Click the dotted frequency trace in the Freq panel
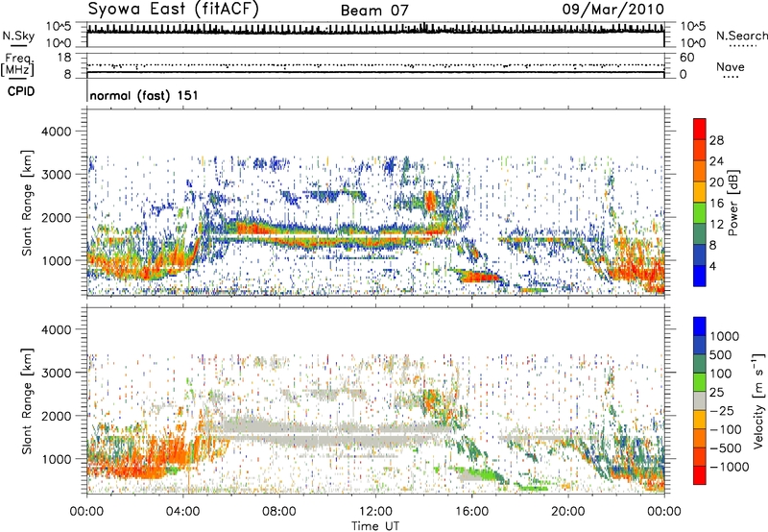The height and width of the screenshot is (532, 768). (375, 64)
